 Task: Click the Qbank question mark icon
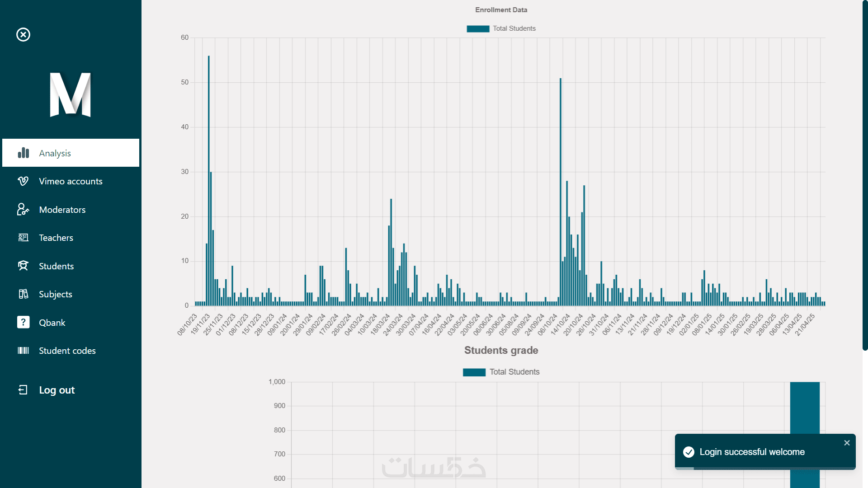pos(23,322)
